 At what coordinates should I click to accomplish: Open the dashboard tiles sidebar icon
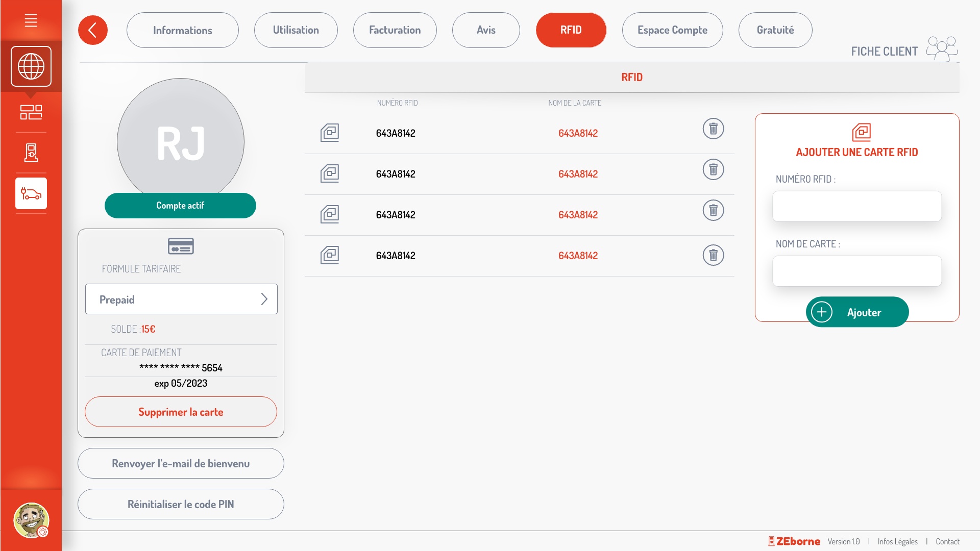[x=31, y=112]
